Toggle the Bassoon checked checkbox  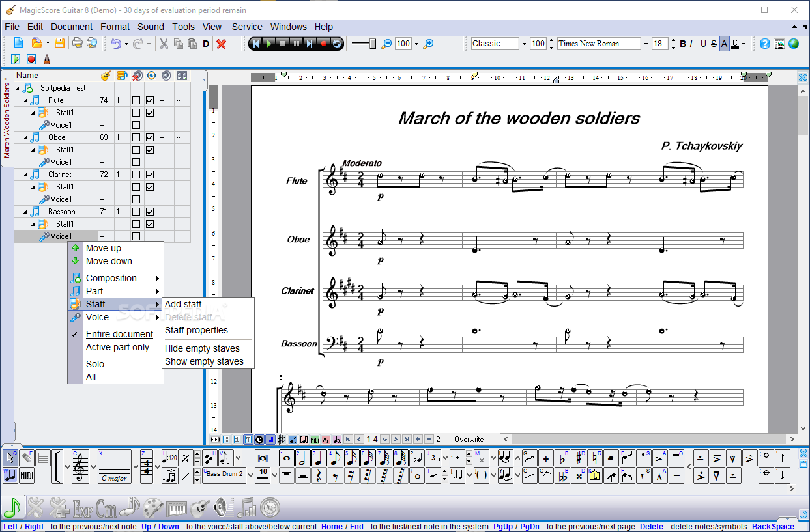pyautogui.click(x=150, y=212)
